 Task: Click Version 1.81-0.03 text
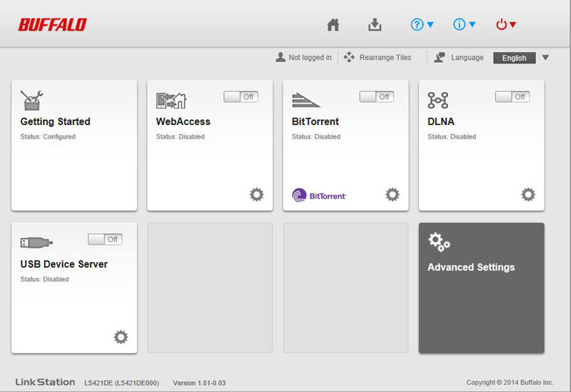199,383
